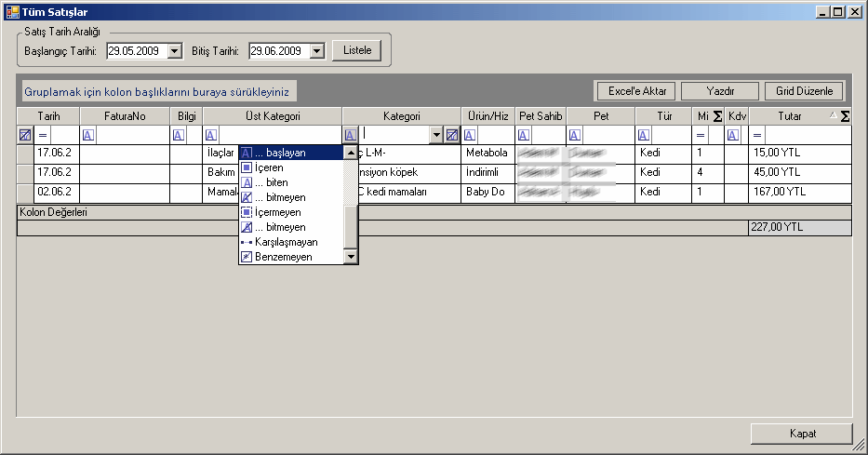Open the Mi column equals filter operator

[x=701, y=135]
